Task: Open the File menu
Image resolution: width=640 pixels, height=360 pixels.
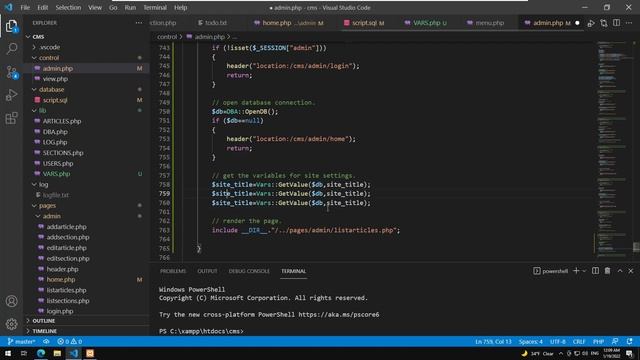Action: pyautogui.click(x=25, y=7)
